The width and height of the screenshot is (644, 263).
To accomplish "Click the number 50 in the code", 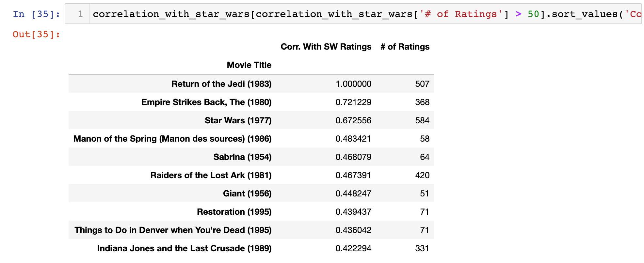I will [533, 14].
